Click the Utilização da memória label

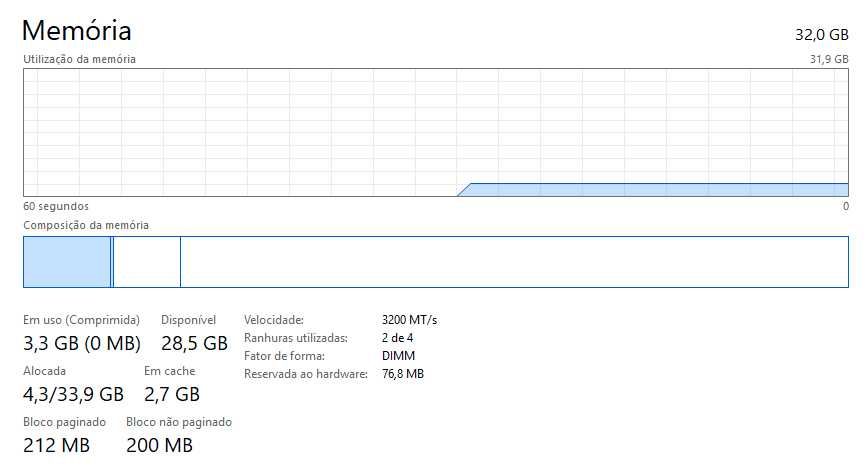(79, 59)
